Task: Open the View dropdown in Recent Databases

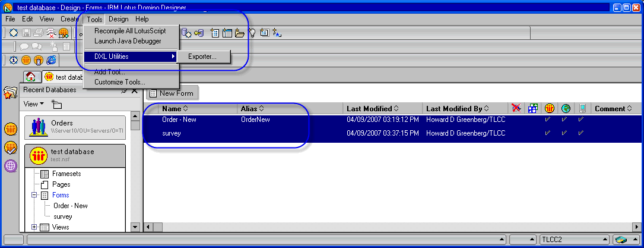Action: coord(34,104)
